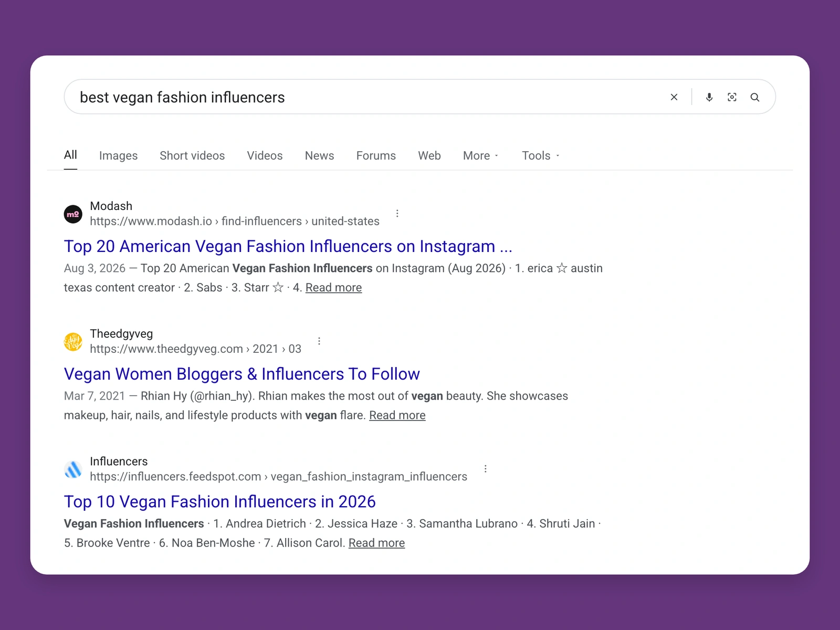Screen dimensions: 840x630
Task: Switch to the Forums tab
Action: pyautogui.click(x=376, y=156)
